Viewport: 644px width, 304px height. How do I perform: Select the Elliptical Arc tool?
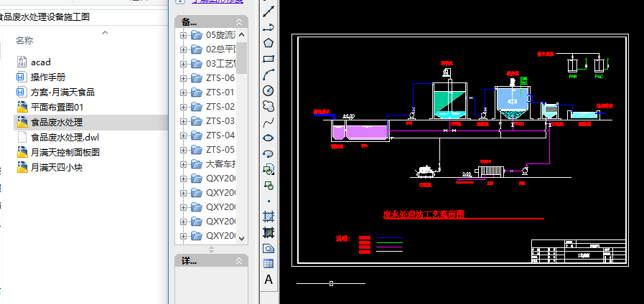269,153
